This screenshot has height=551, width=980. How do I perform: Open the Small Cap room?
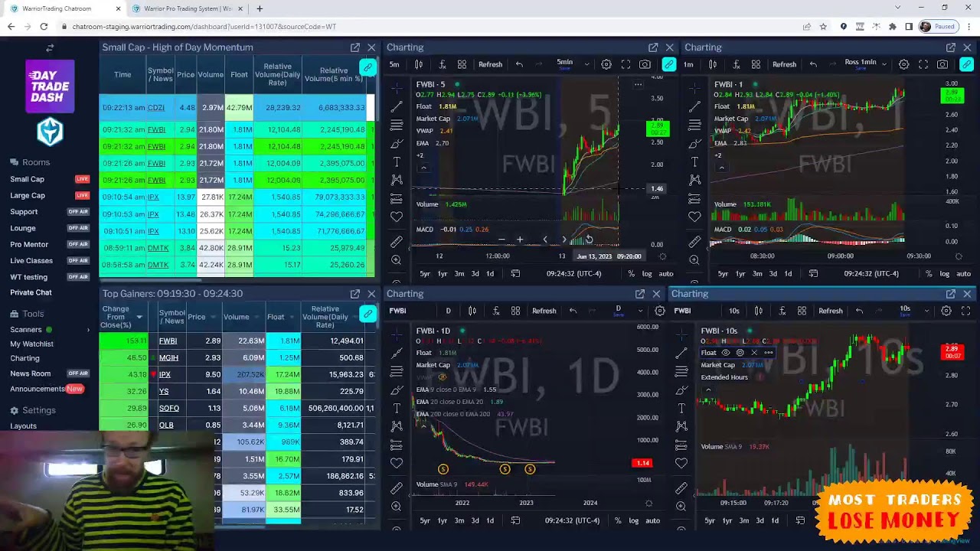(27, 179)
